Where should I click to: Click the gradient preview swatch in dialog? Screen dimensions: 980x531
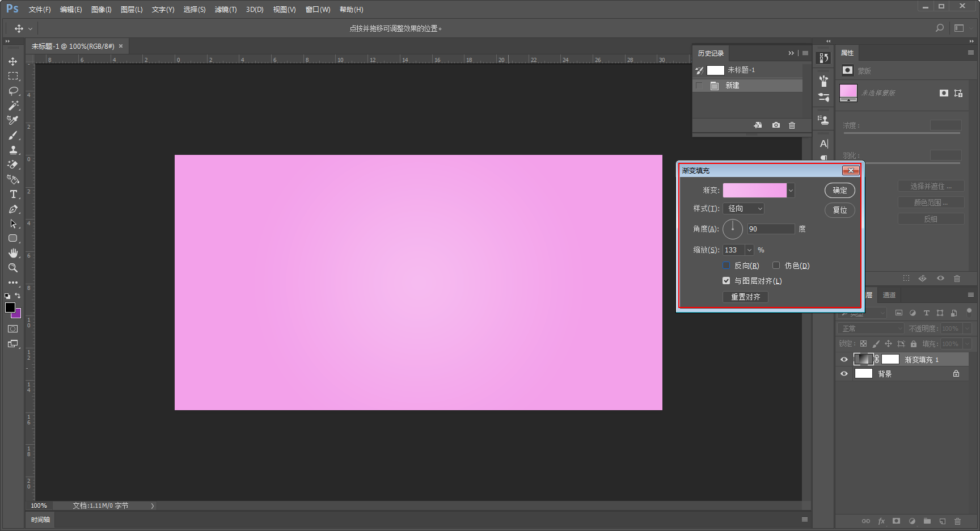coord(755,191)
